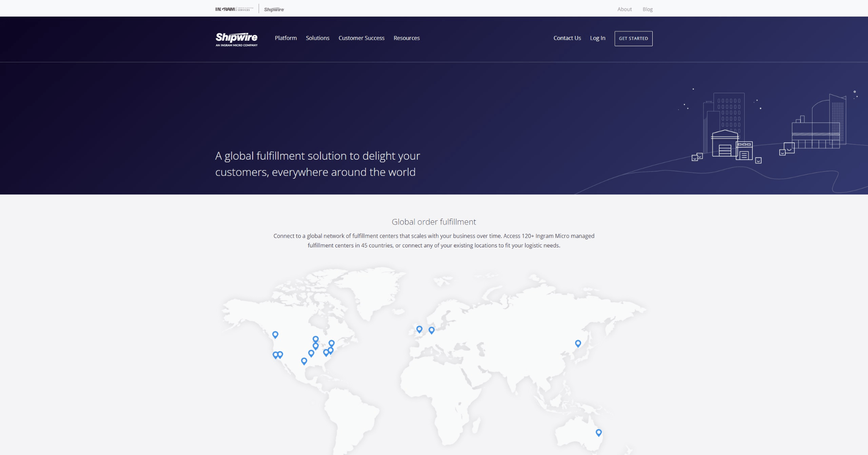Expand the Solutions menu
868x455 pixels.
[317, 38]
